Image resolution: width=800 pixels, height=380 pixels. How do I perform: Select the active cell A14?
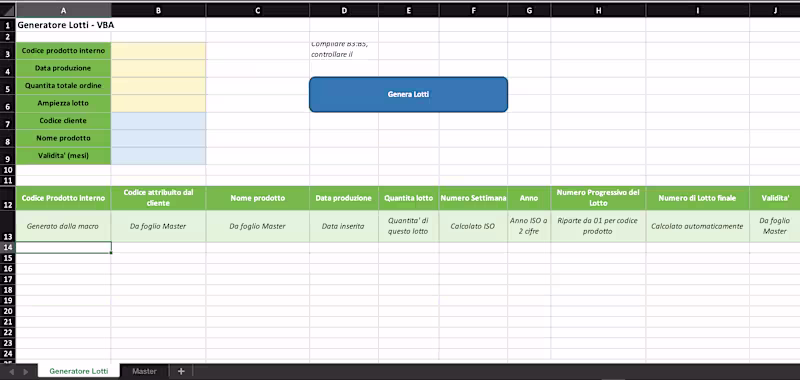(63, 247)
